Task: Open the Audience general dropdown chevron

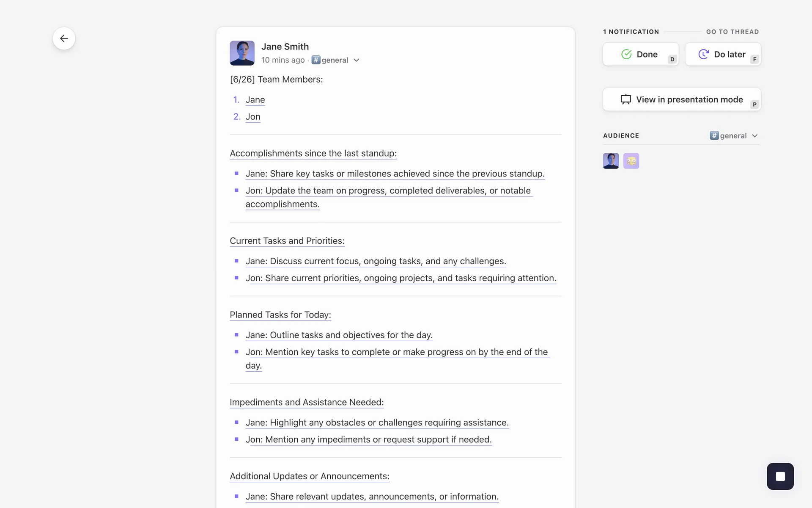Action: (x=755, y=136)
